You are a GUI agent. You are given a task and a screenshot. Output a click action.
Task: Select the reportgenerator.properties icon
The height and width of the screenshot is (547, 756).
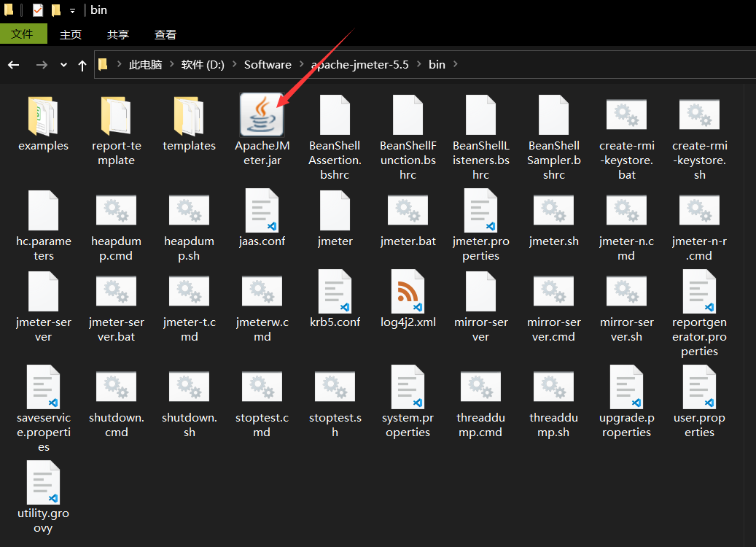pyautogui.click(x=699, y=291)
